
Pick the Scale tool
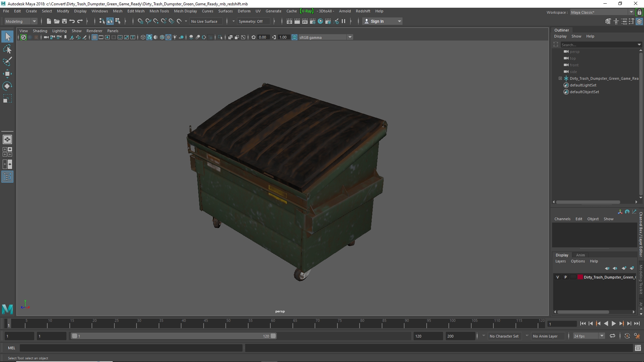[x=7, y=99]
